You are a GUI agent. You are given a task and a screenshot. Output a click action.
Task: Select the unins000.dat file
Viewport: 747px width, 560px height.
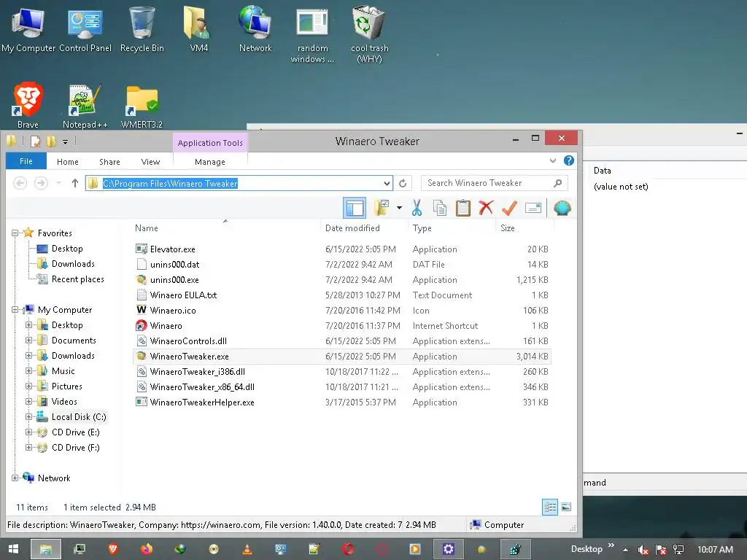(x=174, y=264)
